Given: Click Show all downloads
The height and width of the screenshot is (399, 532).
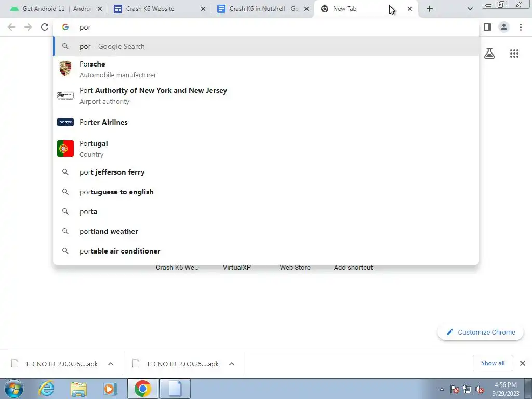Looking at the screenshot, I should click(x=493, y=363).
